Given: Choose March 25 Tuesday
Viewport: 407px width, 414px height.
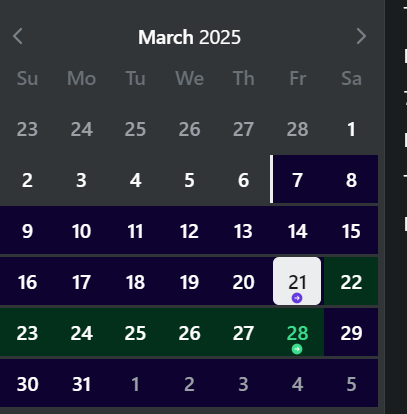Looking at the screenshot, I should click(135, 332).
